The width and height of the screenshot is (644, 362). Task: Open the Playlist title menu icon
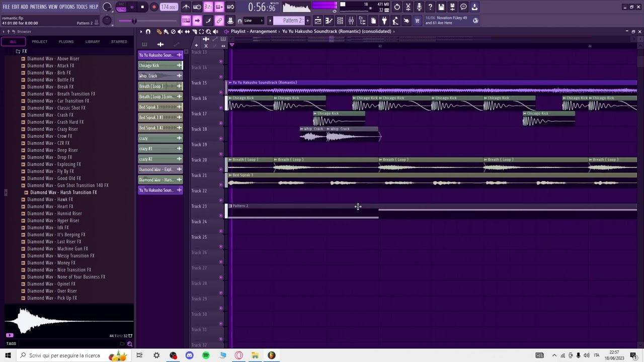point(226,31)
